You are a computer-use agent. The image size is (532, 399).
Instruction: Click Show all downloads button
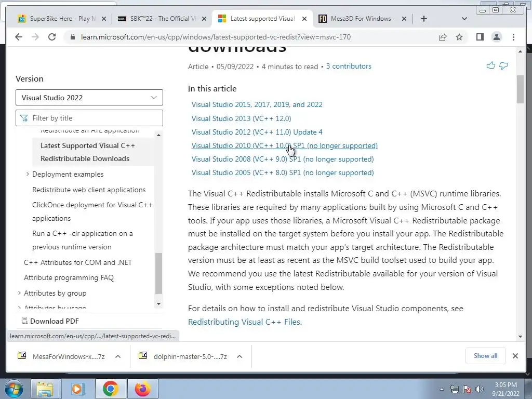[486, 355]
